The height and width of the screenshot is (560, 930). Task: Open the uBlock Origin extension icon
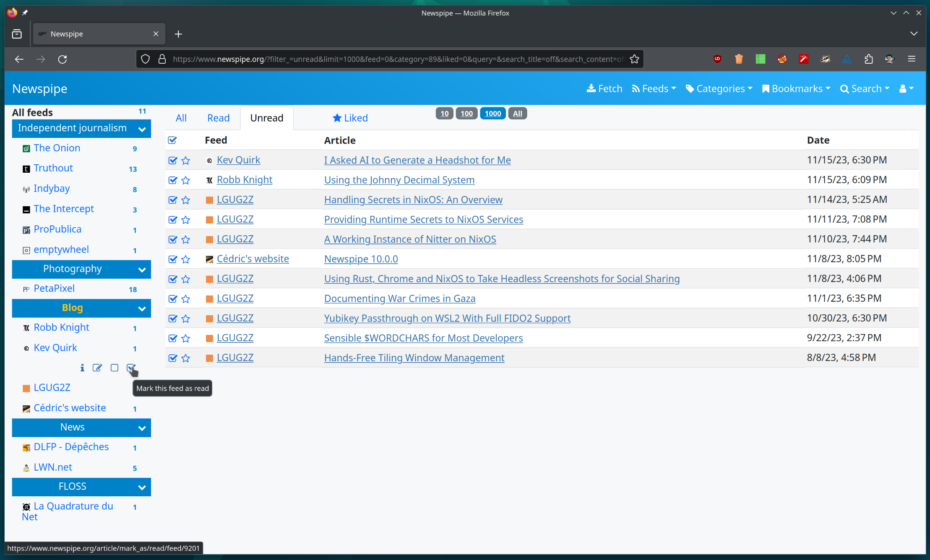click(x=717, y=59)
